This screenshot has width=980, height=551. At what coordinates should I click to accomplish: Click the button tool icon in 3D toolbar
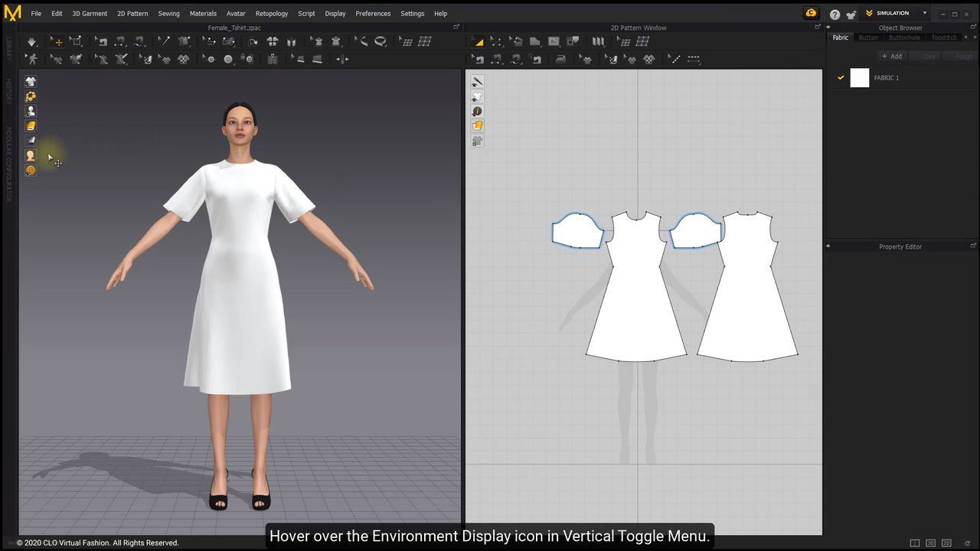click(227, 59)
